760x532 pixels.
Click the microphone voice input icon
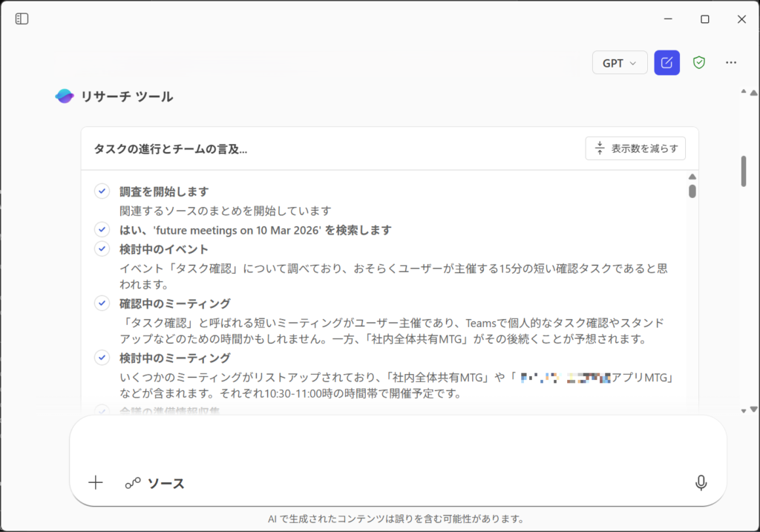[701, 483]
